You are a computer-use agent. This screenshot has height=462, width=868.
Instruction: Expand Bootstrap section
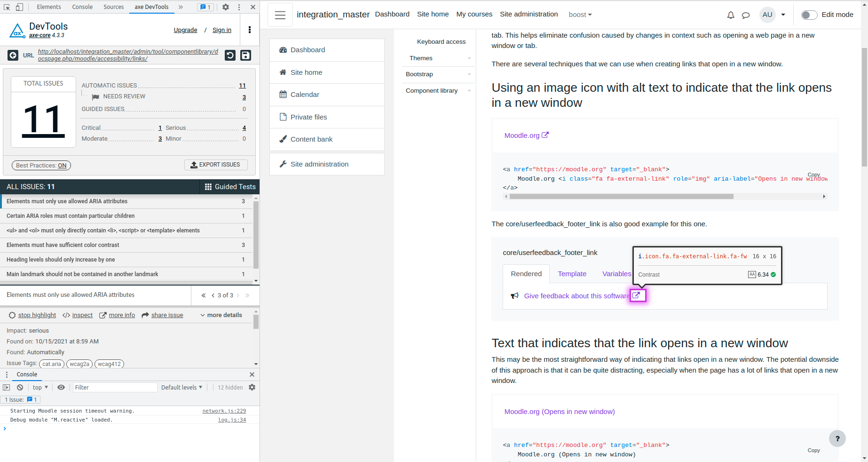coord(469,74)
